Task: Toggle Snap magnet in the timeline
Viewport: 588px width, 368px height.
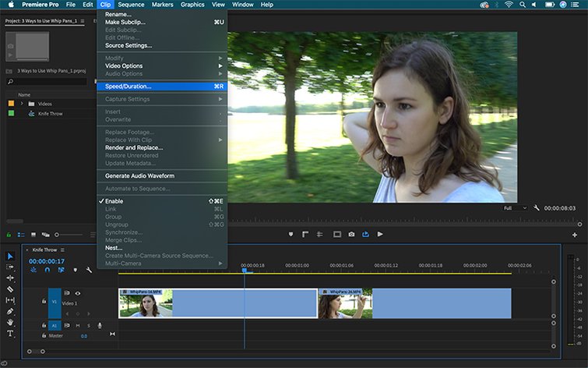Action: point(47,271)
